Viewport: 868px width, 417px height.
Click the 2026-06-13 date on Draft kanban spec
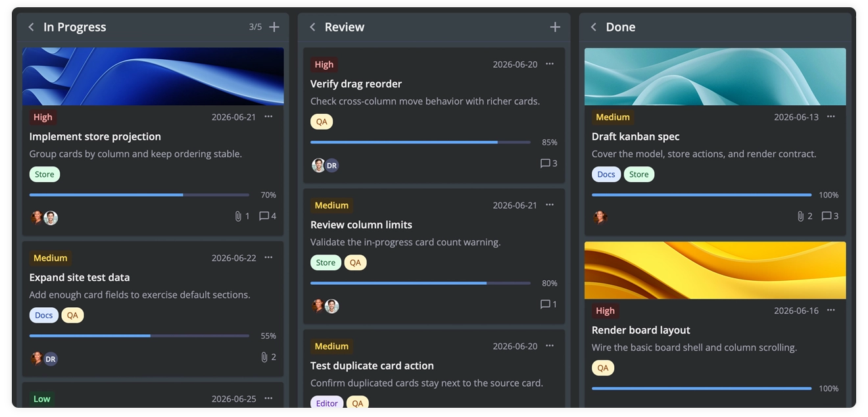(x=796, y=117)
